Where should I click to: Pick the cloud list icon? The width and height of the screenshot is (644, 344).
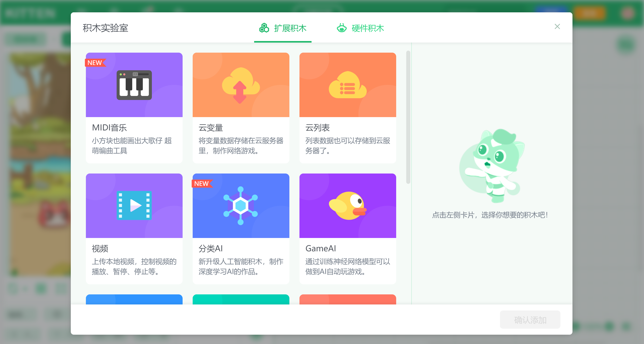pos(348,85)
